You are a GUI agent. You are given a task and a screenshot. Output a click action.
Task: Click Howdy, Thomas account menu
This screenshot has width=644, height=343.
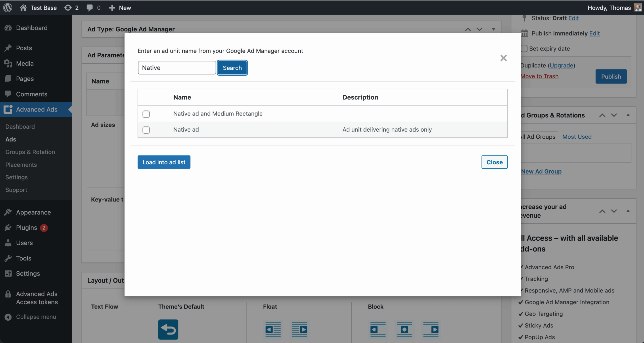coord(609,8)
